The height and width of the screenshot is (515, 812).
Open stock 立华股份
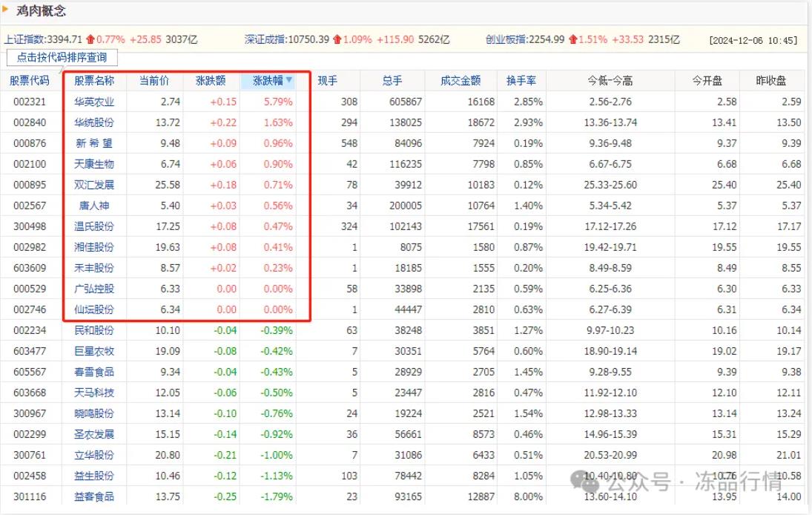93,455
